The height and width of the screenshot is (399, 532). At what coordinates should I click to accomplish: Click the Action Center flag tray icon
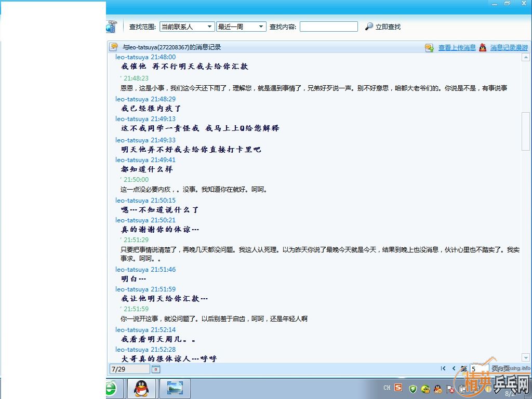point(450,389)
